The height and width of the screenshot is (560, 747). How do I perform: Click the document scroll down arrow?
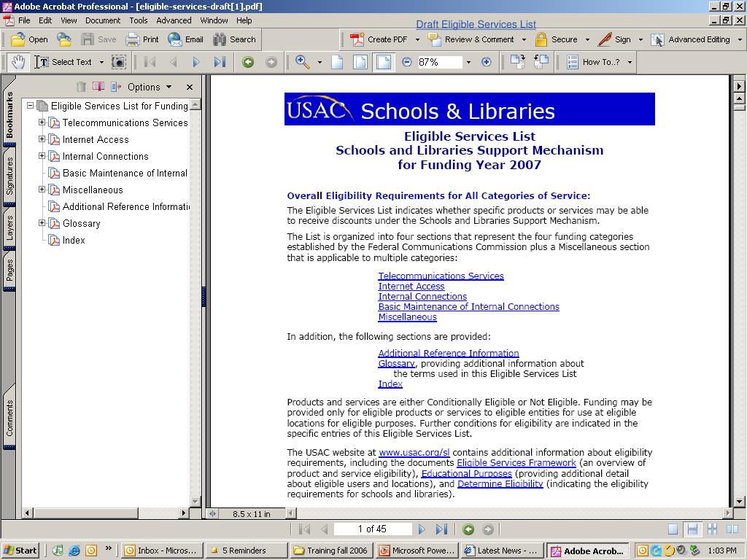(x=739, y=502)
